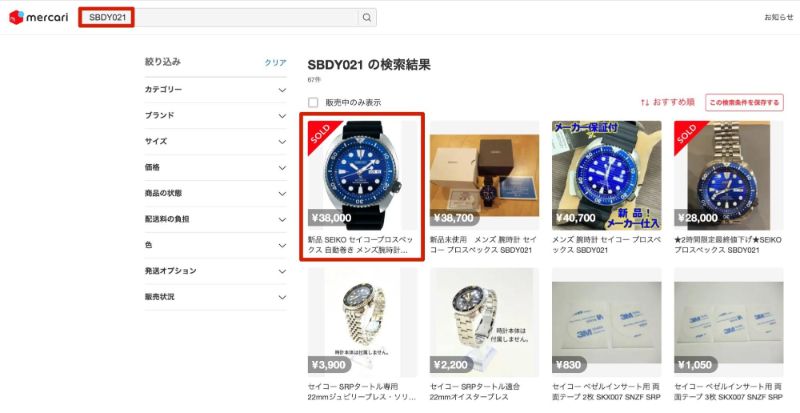Screen dimensions: 800x413
Task: Focus the SBDY021 search field
Action: [227, 17]
